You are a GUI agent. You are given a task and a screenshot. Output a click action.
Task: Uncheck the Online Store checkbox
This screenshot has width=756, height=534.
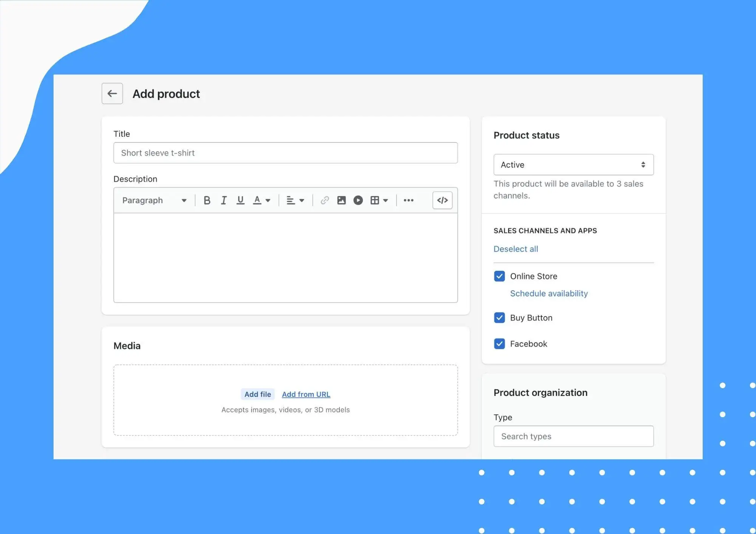click(499, 276)
